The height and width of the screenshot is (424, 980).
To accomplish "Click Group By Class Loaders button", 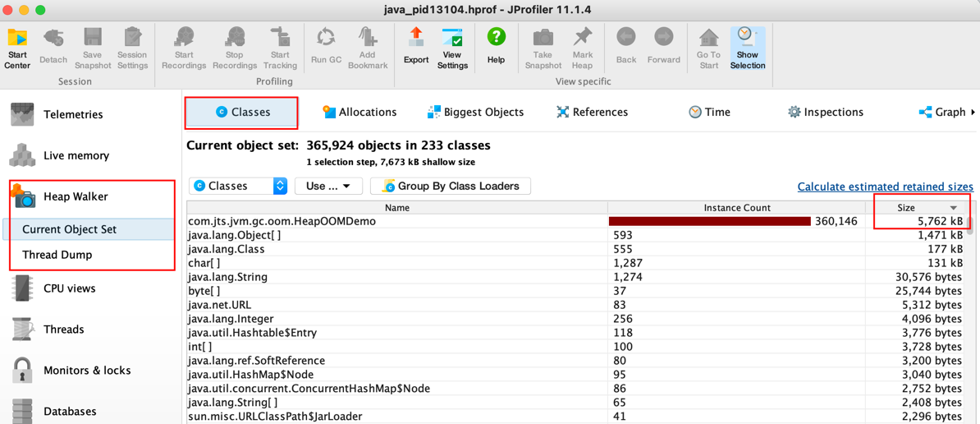I will pyautogui.click(x=451, y=186).
